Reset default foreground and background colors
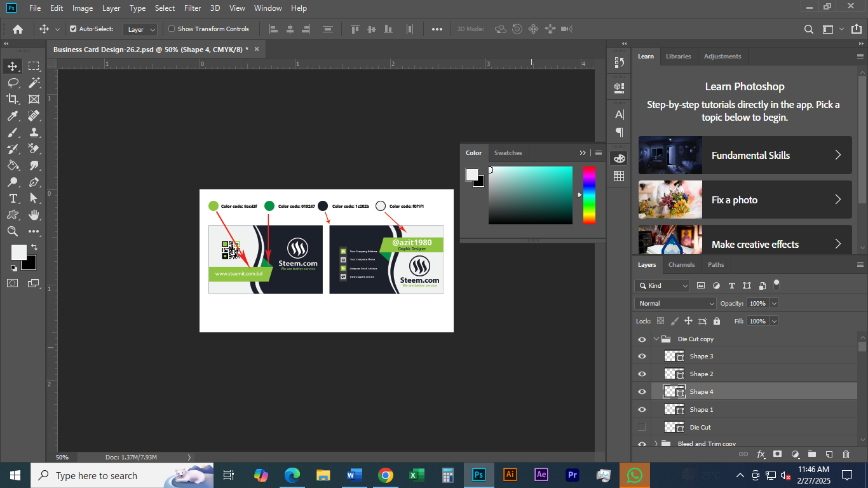868x488 pixels. pyautogui.click(x=13, y=268)
